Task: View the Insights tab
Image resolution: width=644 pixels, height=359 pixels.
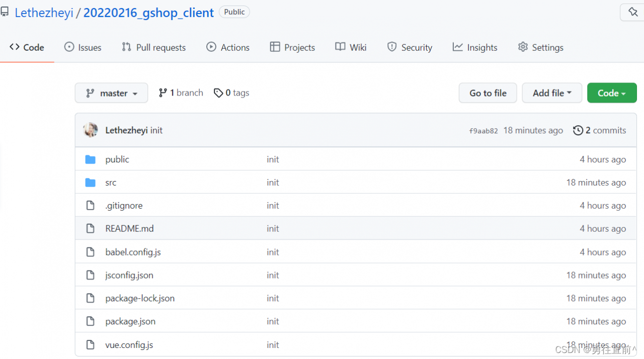Action: [x=475, y=47]
